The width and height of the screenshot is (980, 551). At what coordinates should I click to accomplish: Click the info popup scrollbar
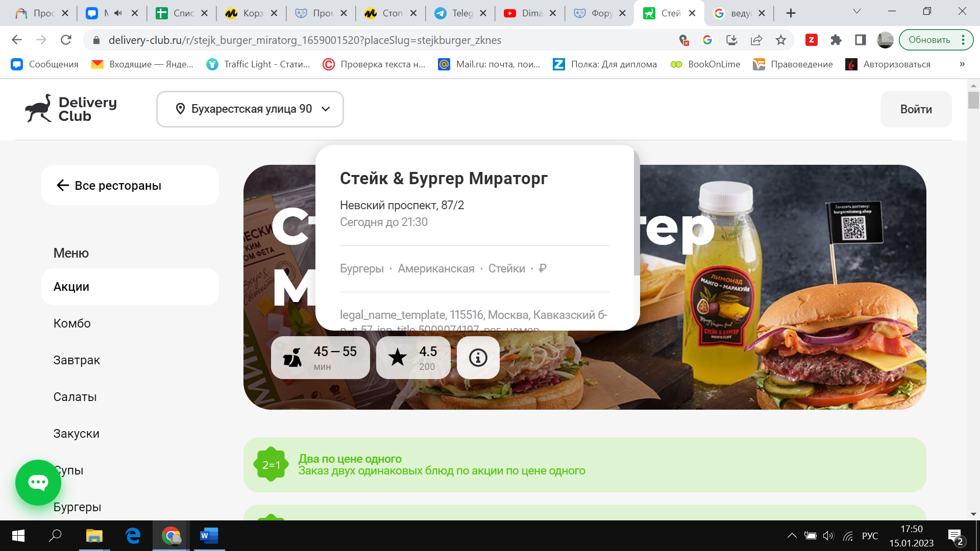tap(636, 212)
